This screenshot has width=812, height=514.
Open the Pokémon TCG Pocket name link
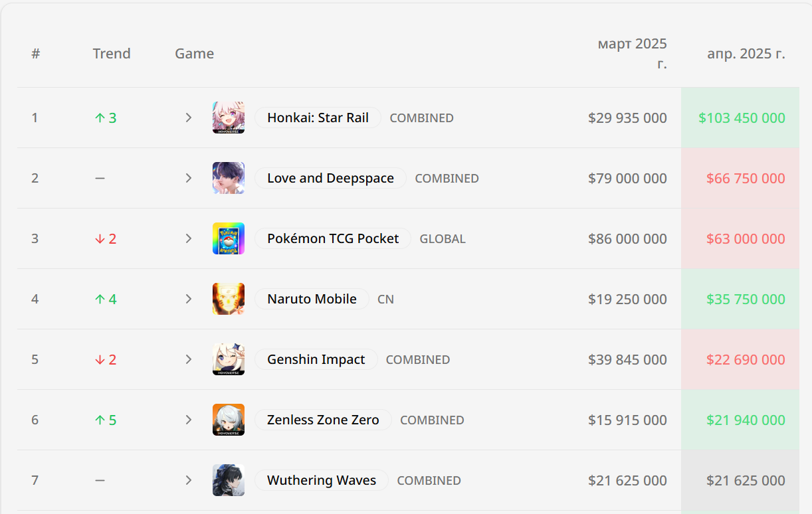pos(333,238)
